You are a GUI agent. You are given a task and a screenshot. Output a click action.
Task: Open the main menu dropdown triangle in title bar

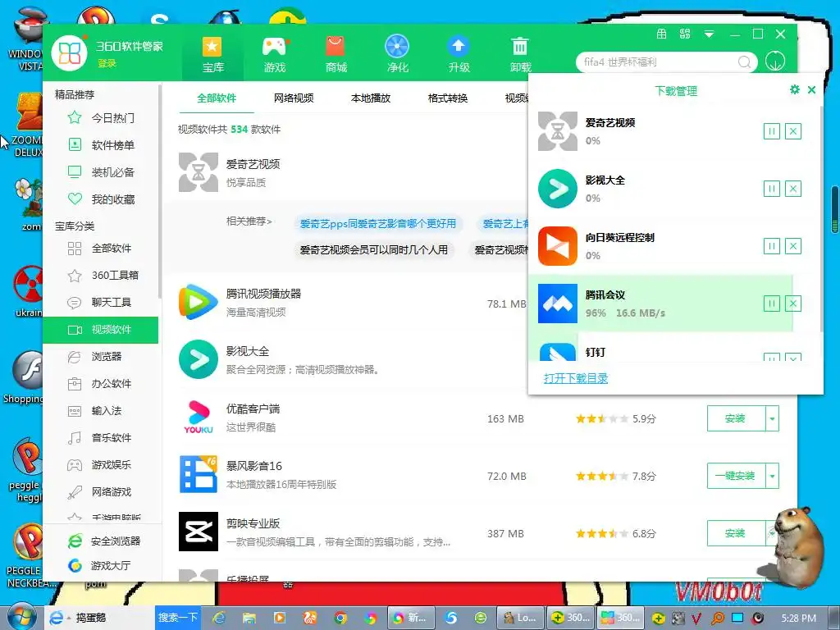[709, 34]
